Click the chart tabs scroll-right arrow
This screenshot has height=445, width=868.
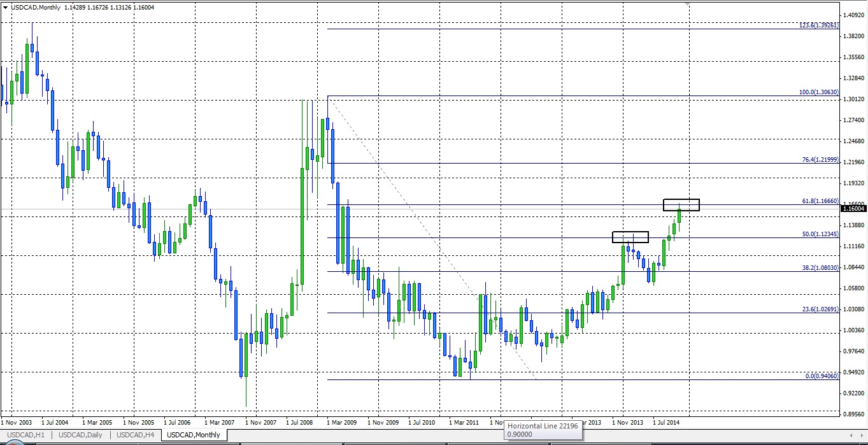click(862, 435)
